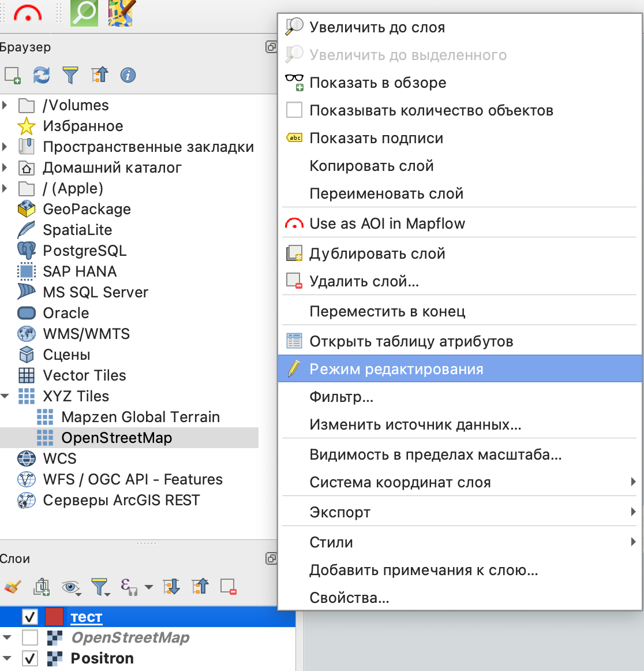
Task: Uncheck the тест layer visibility checkbox
Action: tap(30, 617)
